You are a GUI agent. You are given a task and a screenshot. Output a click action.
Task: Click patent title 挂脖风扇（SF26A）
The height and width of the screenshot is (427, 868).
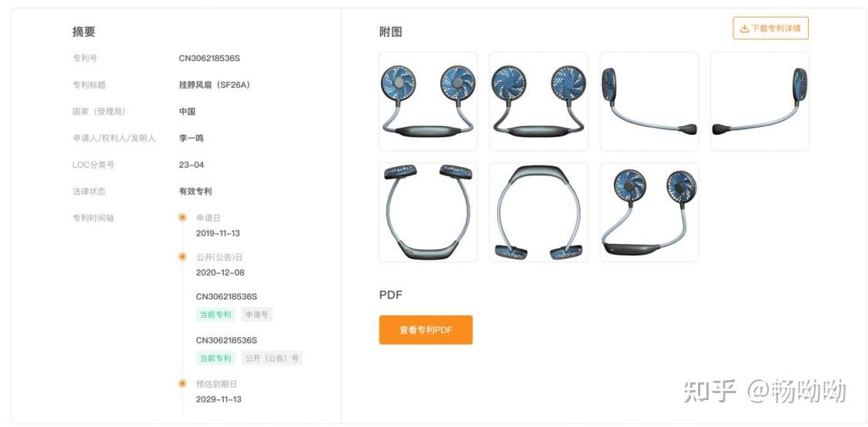tap(215, 85)
